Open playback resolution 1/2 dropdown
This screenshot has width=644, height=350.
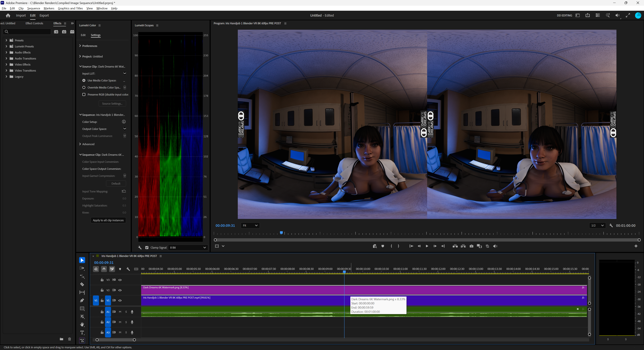pyautogui.click(x=598, y=225)
